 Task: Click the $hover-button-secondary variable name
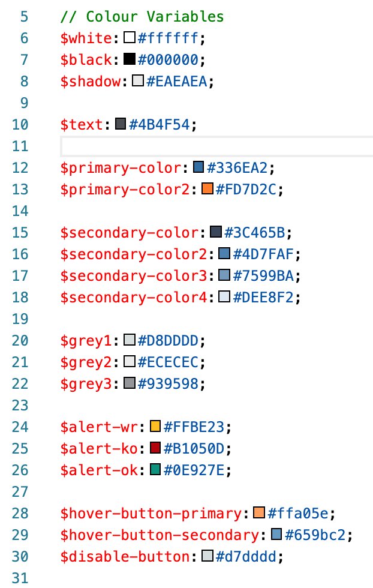click(x=160, y=535)
